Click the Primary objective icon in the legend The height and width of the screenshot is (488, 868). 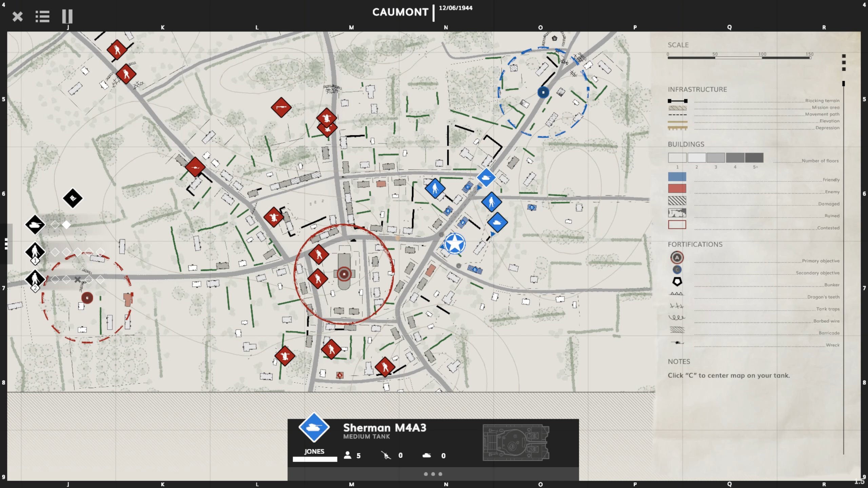677,258
